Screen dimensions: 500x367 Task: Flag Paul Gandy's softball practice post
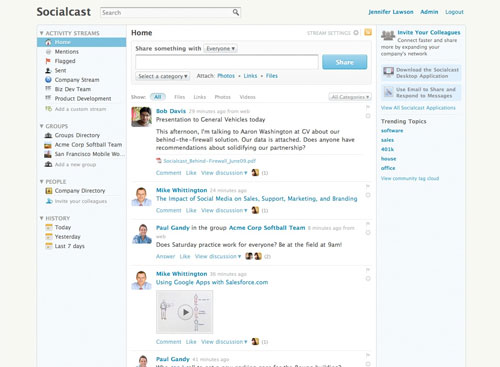[x=368, y=224]
